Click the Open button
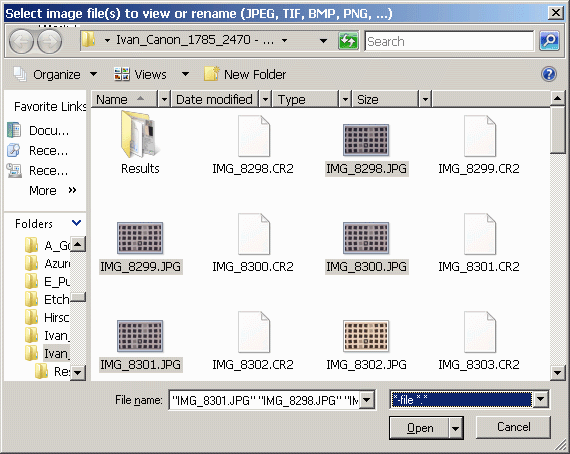The height and width of the screenshot is (454, 570). (420, 428)
